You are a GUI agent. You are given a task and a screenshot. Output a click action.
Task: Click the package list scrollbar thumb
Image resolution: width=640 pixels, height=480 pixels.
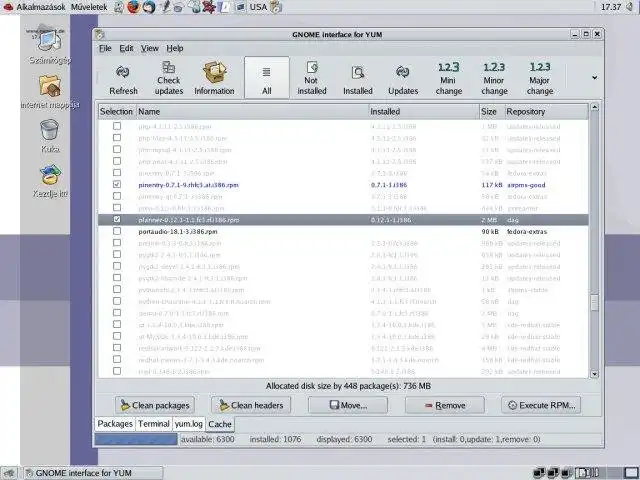point(594,303)
